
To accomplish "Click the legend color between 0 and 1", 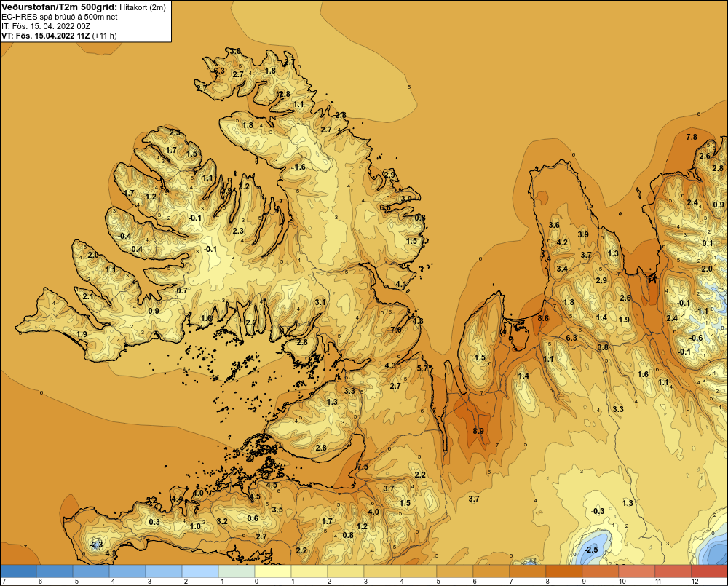I will click(273, 571).
